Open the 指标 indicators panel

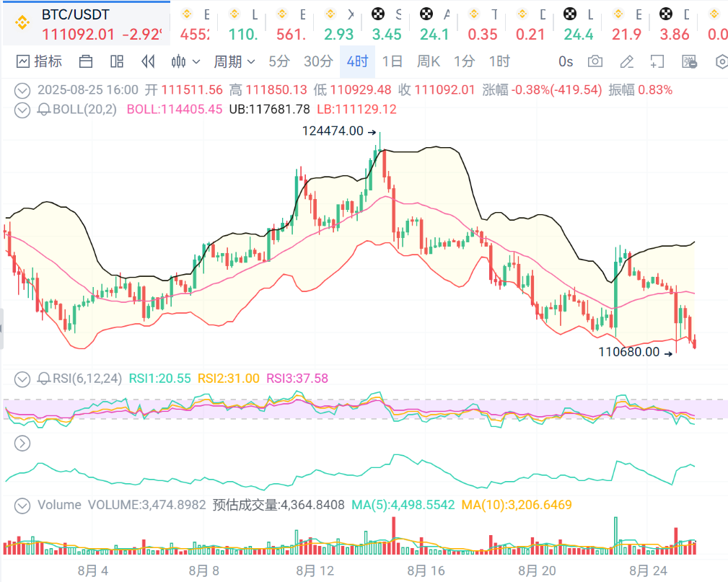pyautogui.click(x=39, y=61)
